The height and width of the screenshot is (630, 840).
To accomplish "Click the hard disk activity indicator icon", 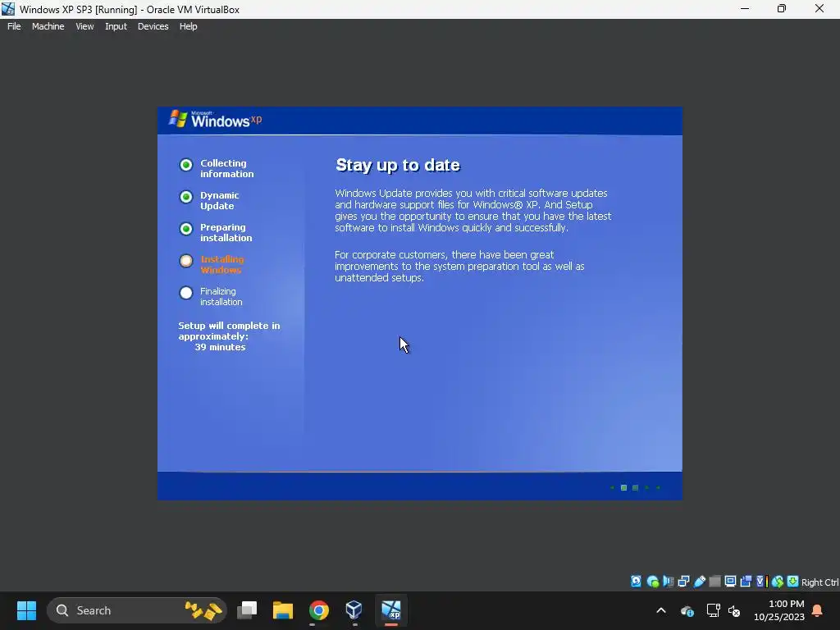I will (x=636, y=582).
